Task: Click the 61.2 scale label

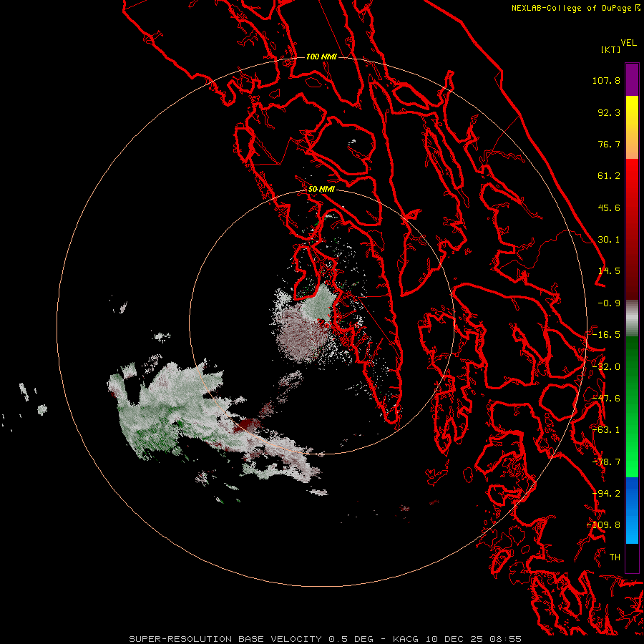Action: pyautogui.click(x=609, y=176)
